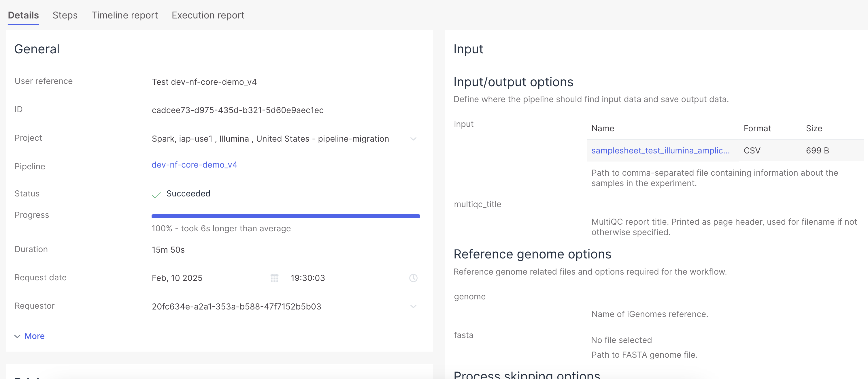
Task: Open the Project dropdown arrow
Action: [x=413, y=139]
